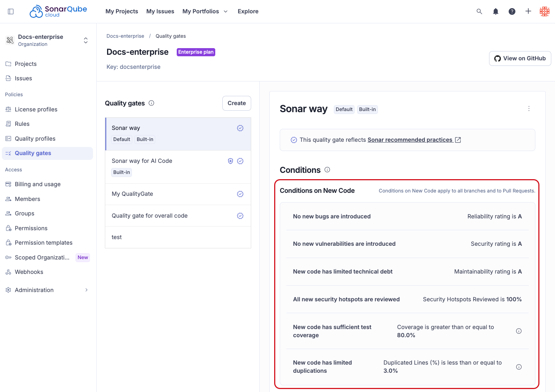Open Issues in the sidebar
This screenshot has height=392, width=555.
(47, 78)
